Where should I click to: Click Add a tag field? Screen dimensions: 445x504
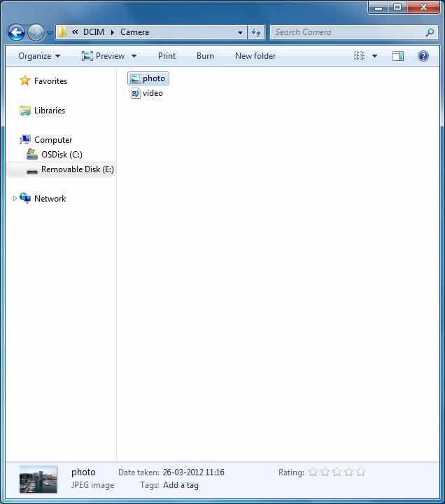[x=181, y=485]
